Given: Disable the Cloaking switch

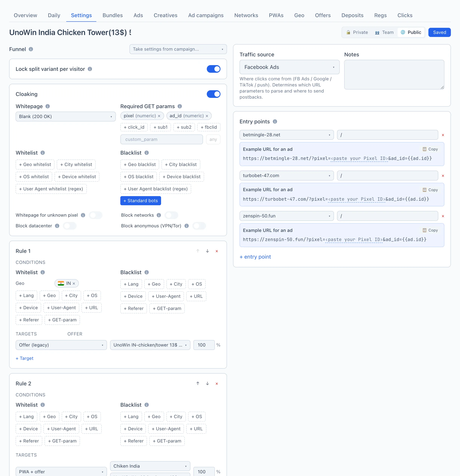Looking at the screenshot, I should [213, 94].
